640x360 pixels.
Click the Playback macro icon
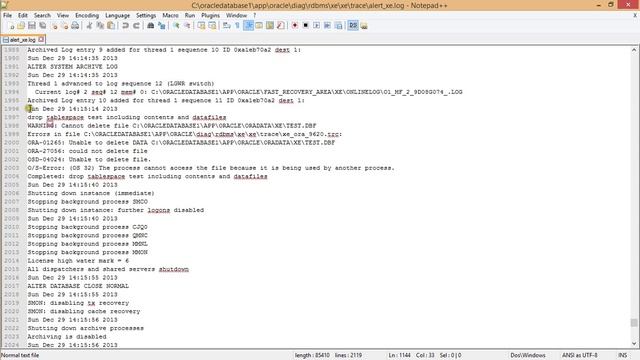click(316, 26)
